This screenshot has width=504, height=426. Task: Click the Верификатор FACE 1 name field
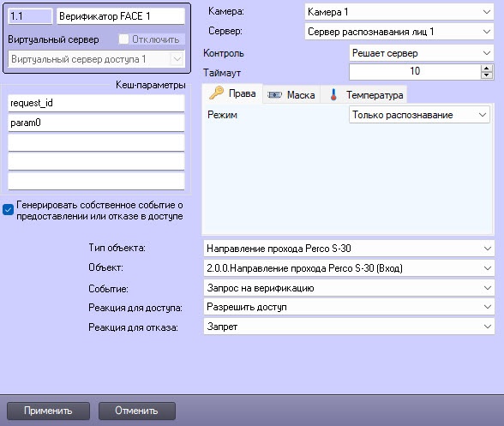tap(121, 16)
